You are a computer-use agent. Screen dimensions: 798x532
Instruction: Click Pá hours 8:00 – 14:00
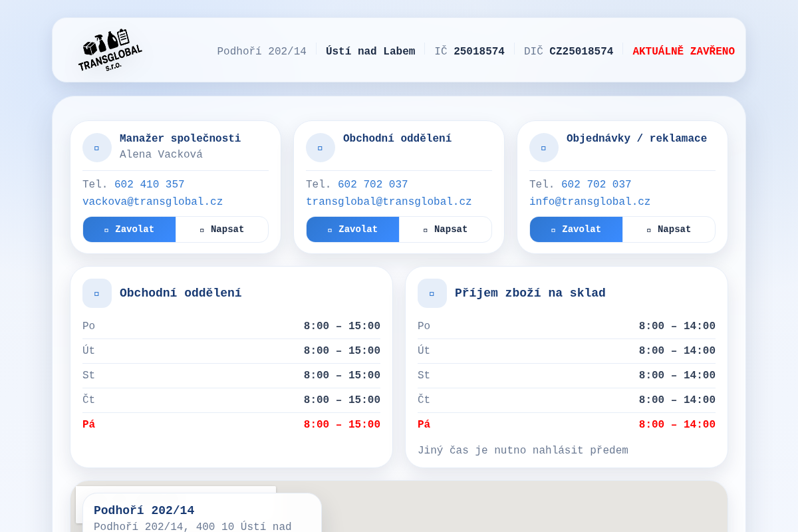coord(677,425)
